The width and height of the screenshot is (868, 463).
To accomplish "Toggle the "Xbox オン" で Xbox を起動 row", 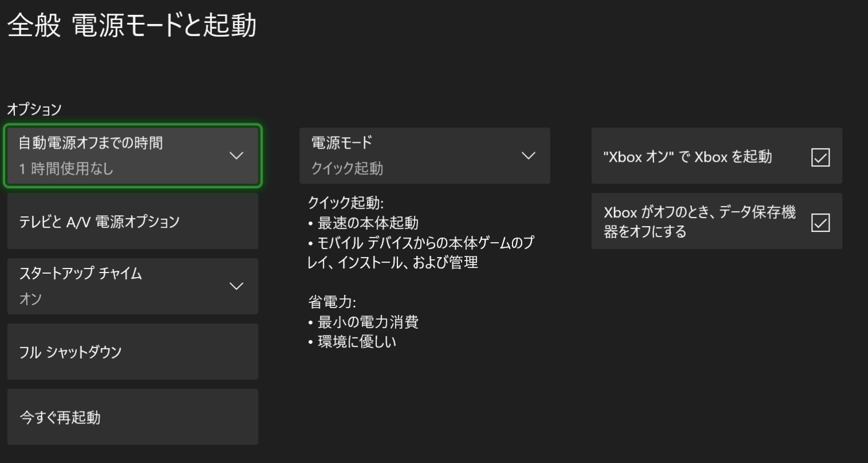I will (x=717, y=155).
